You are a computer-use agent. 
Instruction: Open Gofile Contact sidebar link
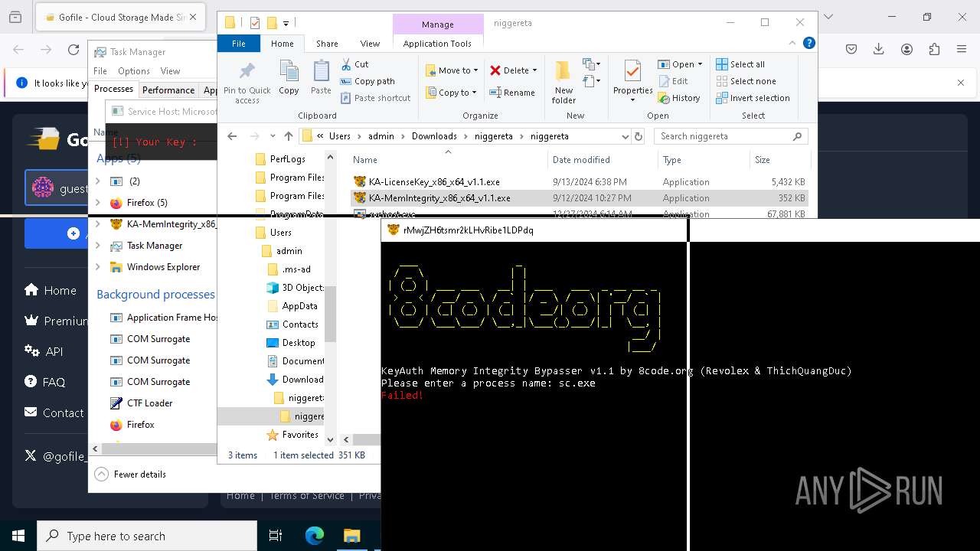[54, 412]
